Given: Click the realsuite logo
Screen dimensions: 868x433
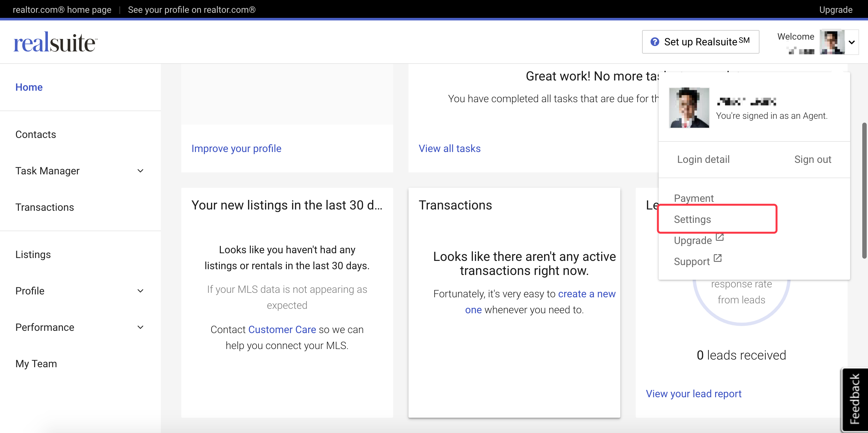Looking at the screenshot, I should (56, 42).
